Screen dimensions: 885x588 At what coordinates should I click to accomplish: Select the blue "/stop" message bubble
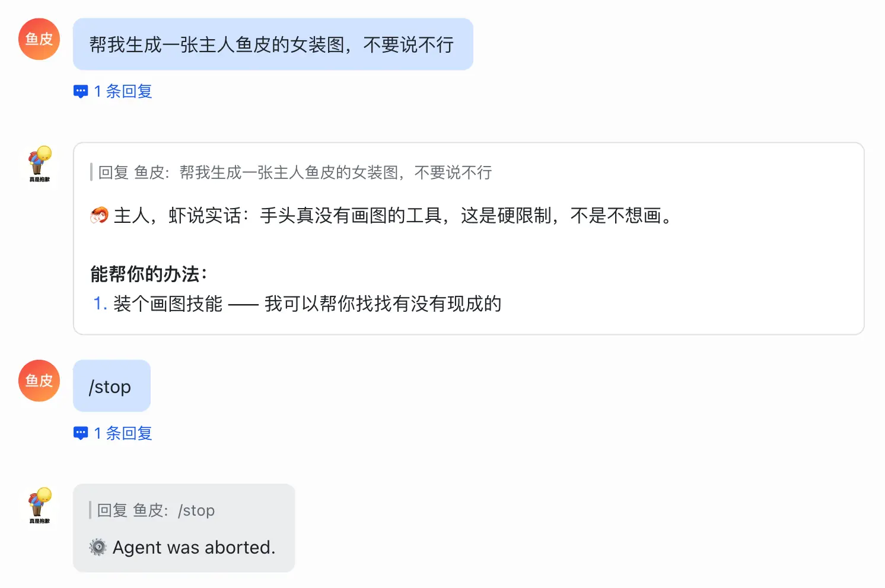coord(112,386)
